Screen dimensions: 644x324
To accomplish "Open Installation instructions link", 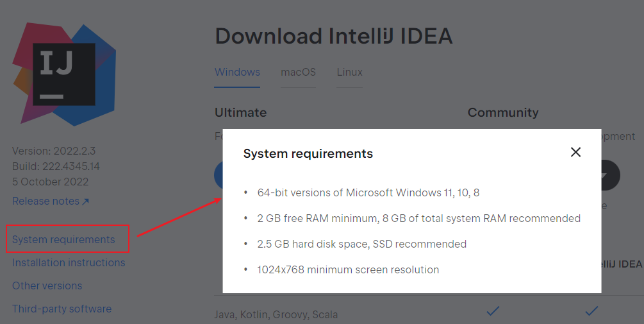I will click(x=69, y=262).
